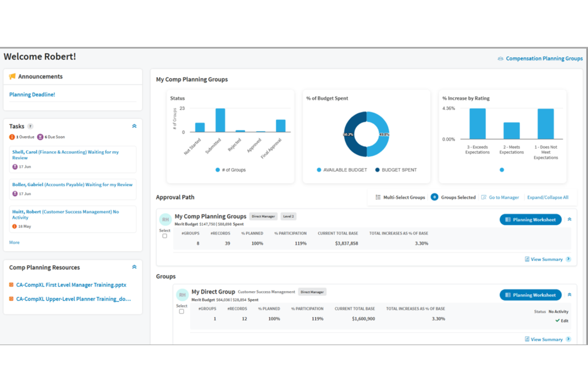Select the Direct Manager tag on My Comp Planning Groups
This screenshot has height=392, width=588.
coord(263,216)
